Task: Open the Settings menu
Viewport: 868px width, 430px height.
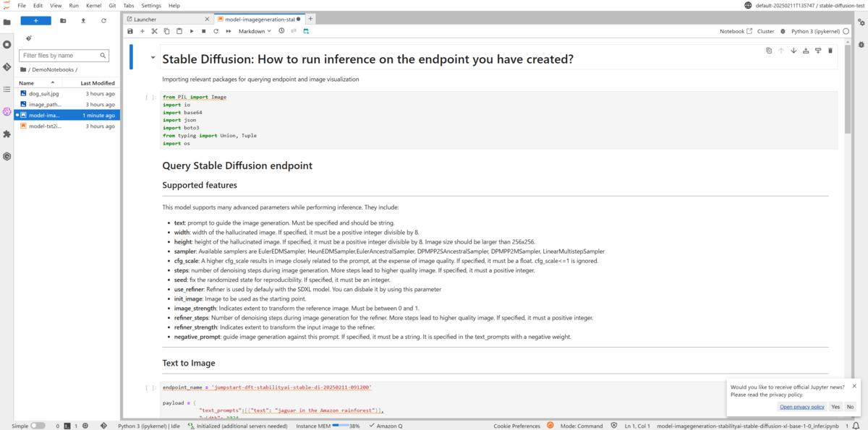Action: coord(151,5)
